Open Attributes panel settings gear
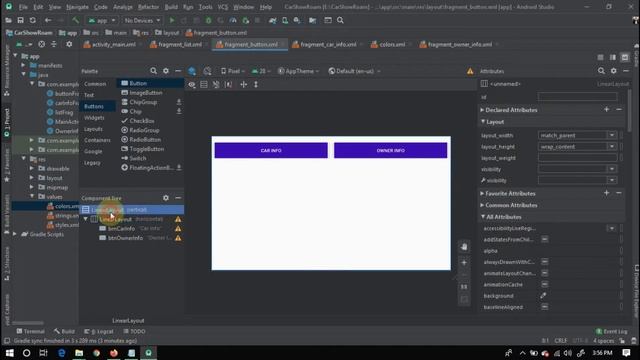Image resolution: width=640 pixels, height=360 pixels. tap(613, 71)
